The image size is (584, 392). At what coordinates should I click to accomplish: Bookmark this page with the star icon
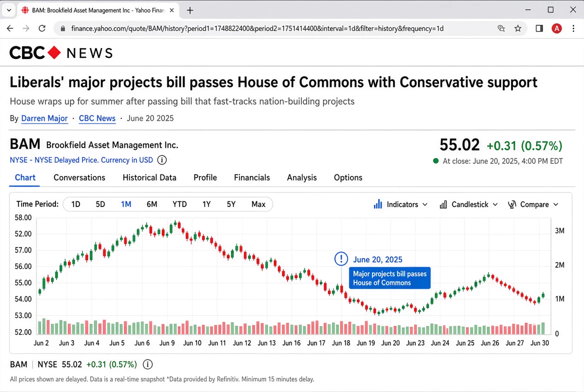tap(517, 28)
